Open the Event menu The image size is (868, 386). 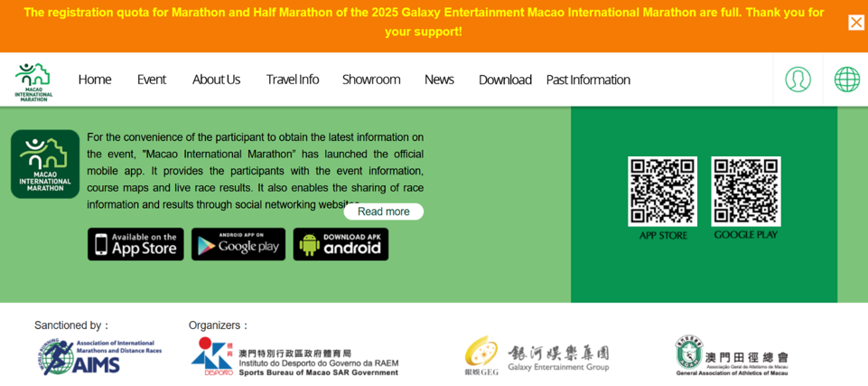pos(151,80)
